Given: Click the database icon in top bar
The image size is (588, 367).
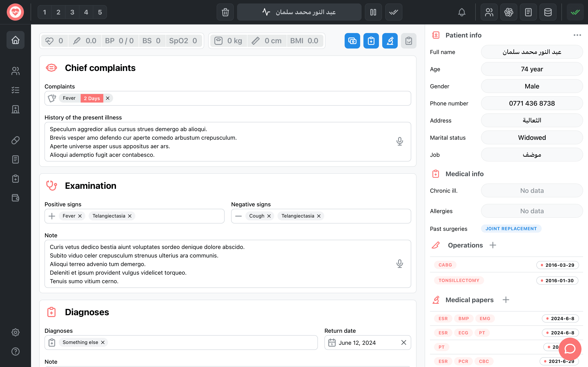Looking at the screenshot, I should coord(548,12).
